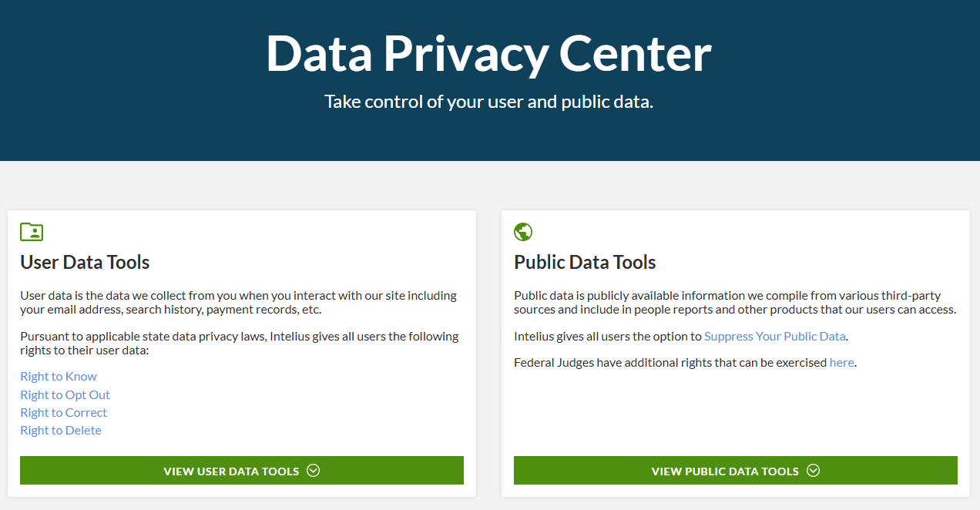Follow the Right to Correct link
Image resolution: width=980 pixels, height=510 pixels.
(64, 412)
